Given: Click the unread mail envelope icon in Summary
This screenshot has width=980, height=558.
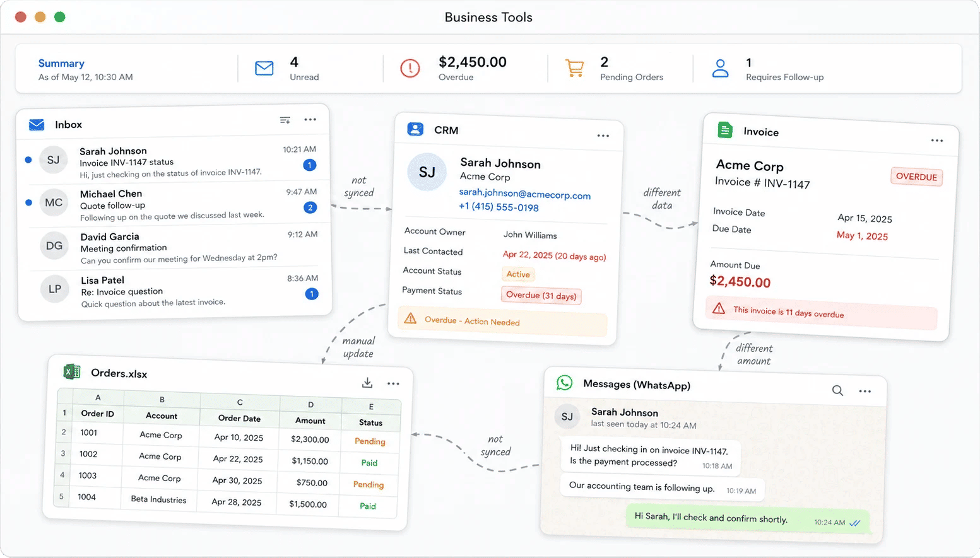Looking at the screenshot, I should (x=264, y=68).
